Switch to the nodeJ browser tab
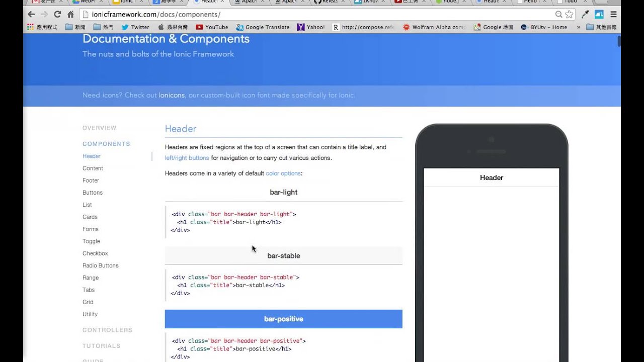Screen dimensions: 644x362 pyautogui.click(x=450, y=2)
